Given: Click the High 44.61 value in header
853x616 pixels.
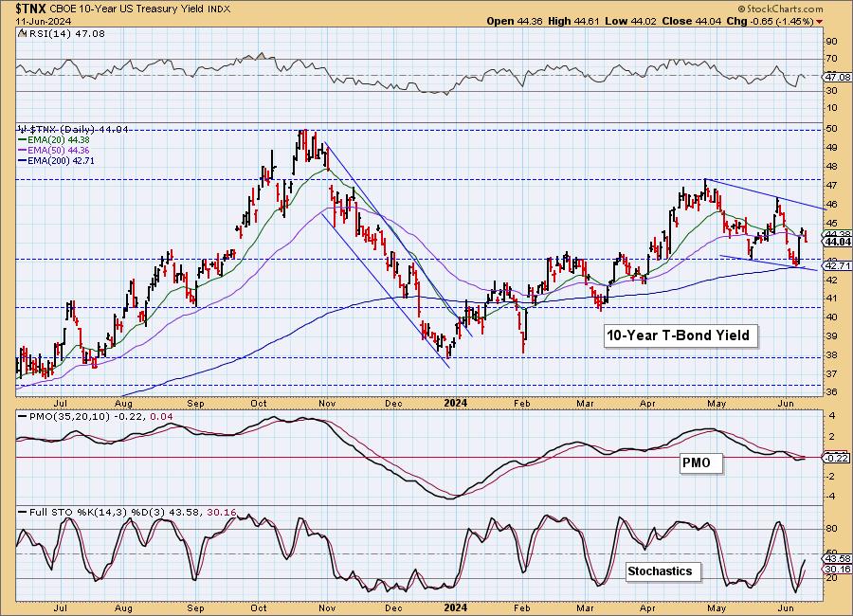Looking at the screenshot, I should [x=574, y=21].
